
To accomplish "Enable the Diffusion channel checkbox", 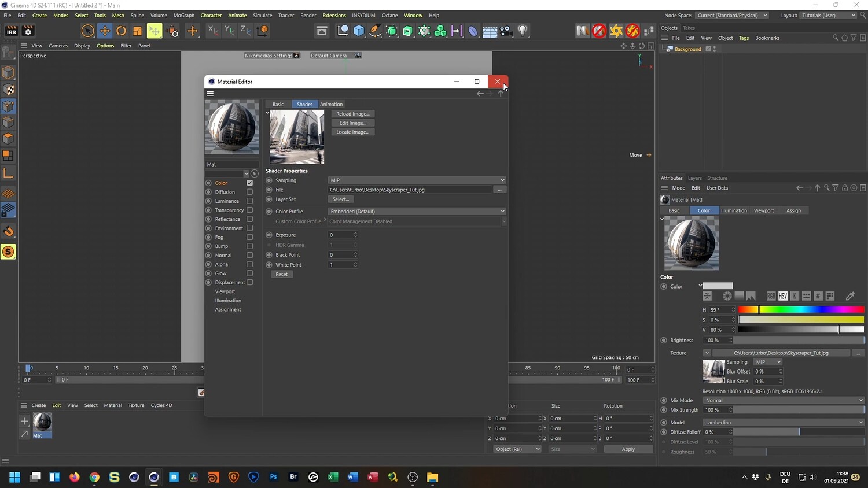I will tap(249, 192).
